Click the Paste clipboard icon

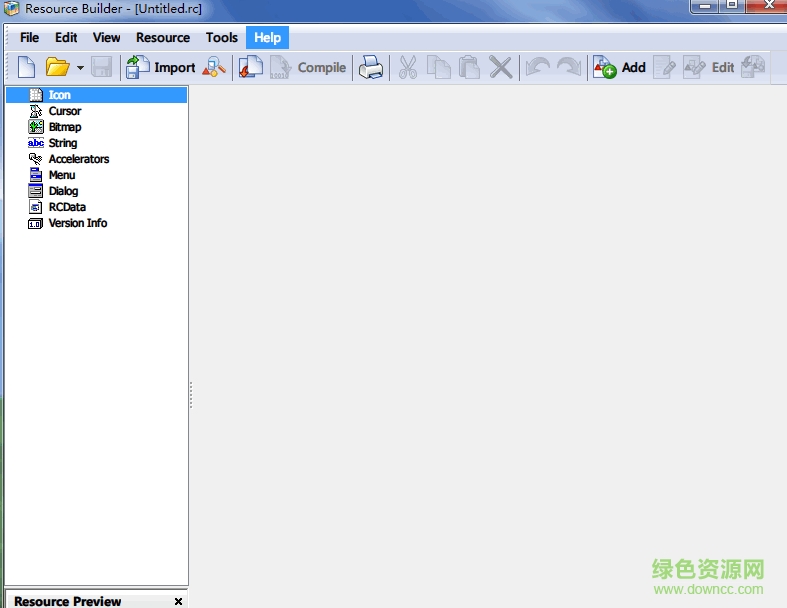coord(470,67)
